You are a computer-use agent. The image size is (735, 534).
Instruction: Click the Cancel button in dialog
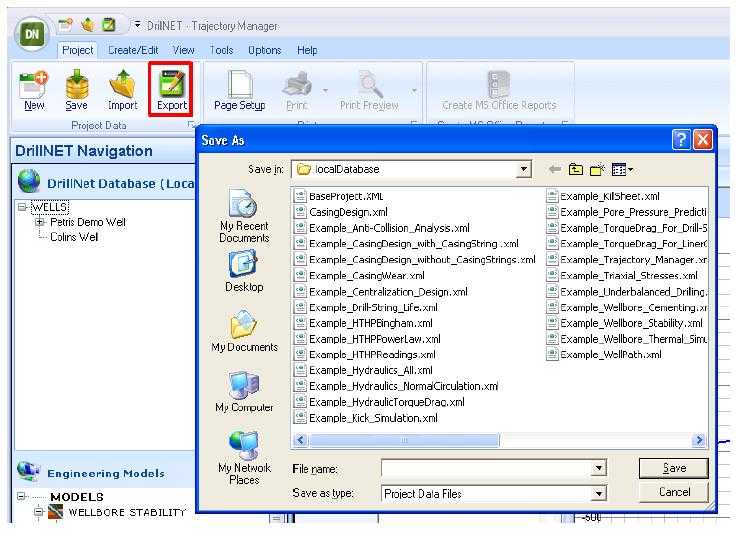(674, 492)
